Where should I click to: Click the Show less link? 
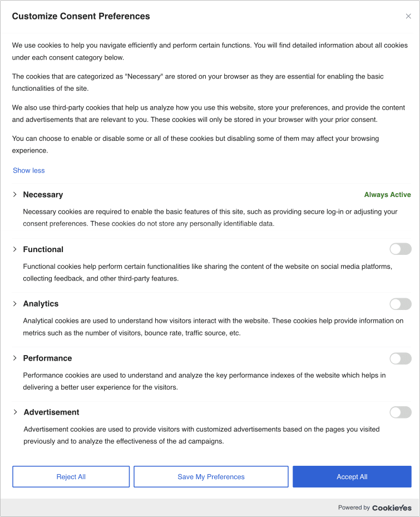pos(29,170)
